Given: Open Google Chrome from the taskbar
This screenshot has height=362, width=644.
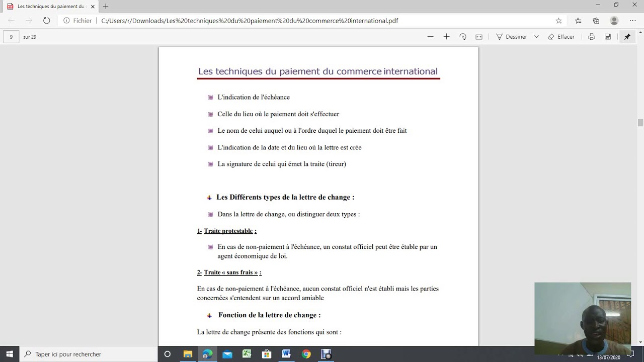Looking at the screenshot, I should (x=306, y=354).
